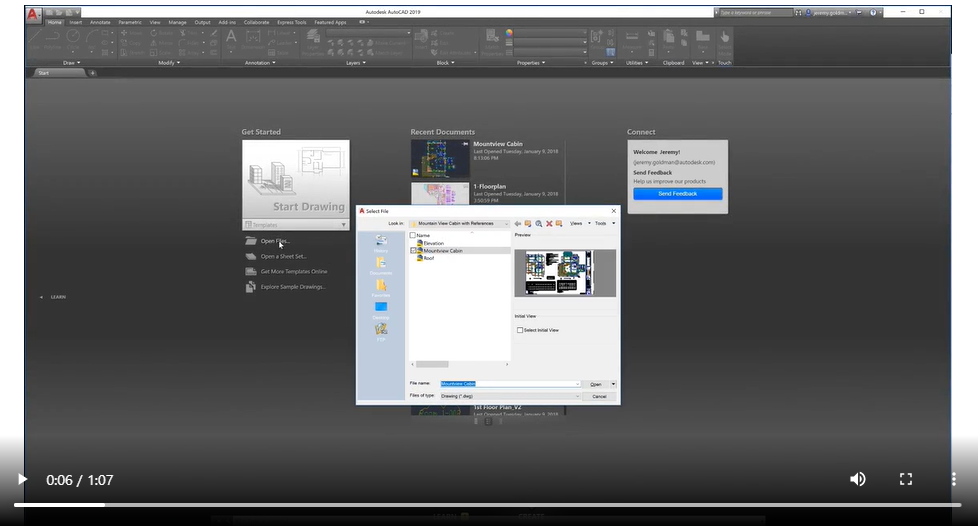Click the Back arrow in Select File toolbar
Screen dimensions: 980x526
click(518, 224)
